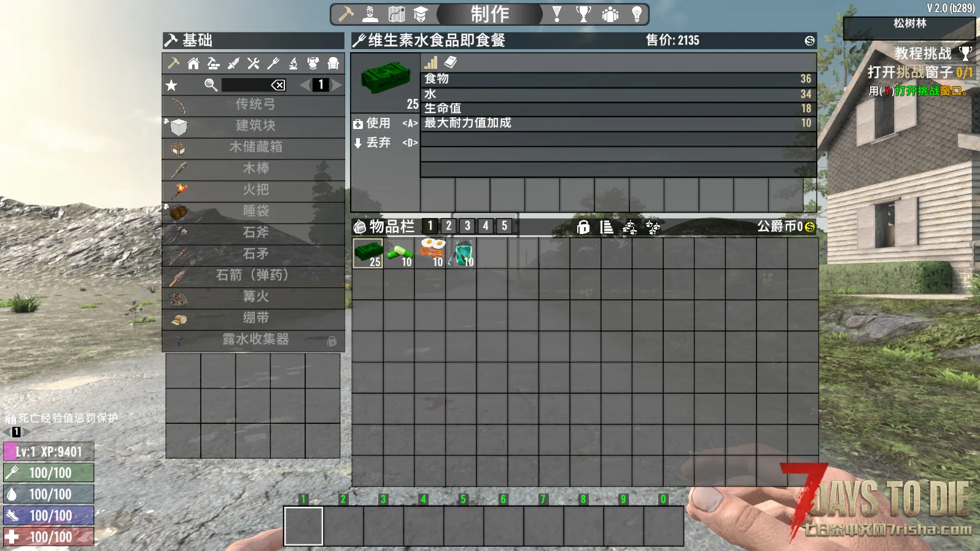Open the 教程挑战 trophy icon
Image resolution: width=980 pixels, height=551 pixels.
click(x=966, y=53)
